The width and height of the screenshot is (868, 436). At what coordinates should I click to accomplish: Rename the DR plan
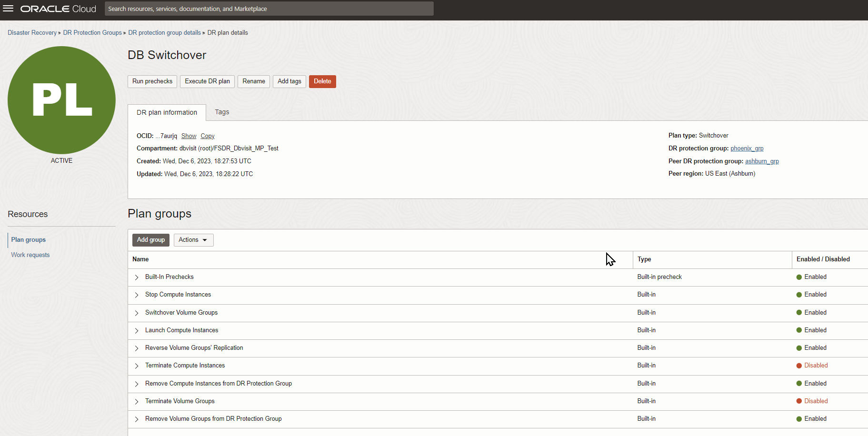tap(254, 81)
